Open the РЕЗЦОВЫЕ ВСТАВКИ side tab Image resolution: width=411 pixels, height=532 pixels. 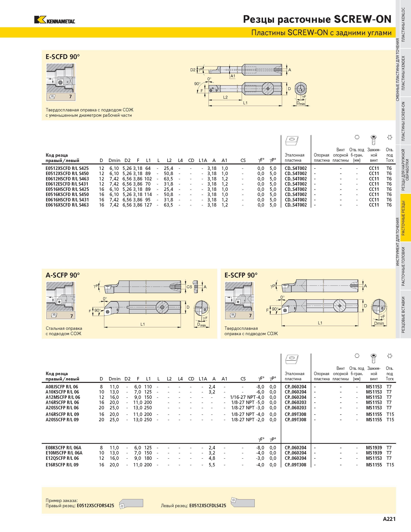coord(406,314)
